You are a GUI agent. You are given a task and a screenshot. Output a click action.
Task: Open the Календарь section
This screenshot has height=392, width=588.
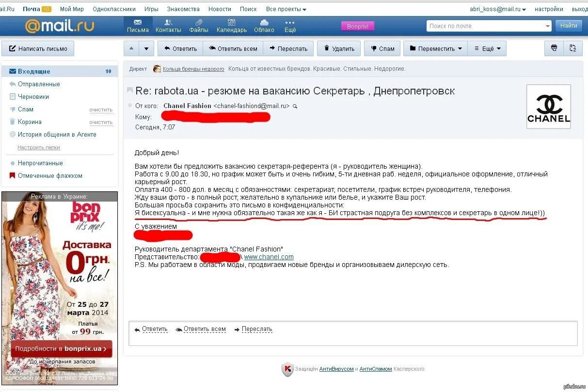(x=232, y=26)
